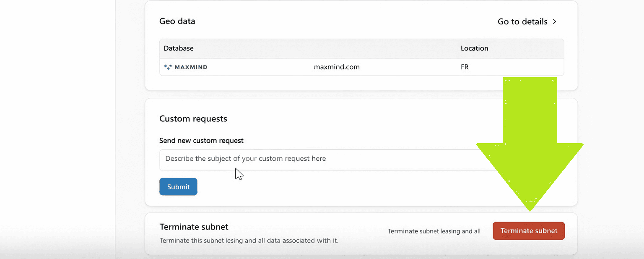Screen dimensions: 644x259
Task: Click the chevron beside Go to details
Action: click(x=554, y=22)
